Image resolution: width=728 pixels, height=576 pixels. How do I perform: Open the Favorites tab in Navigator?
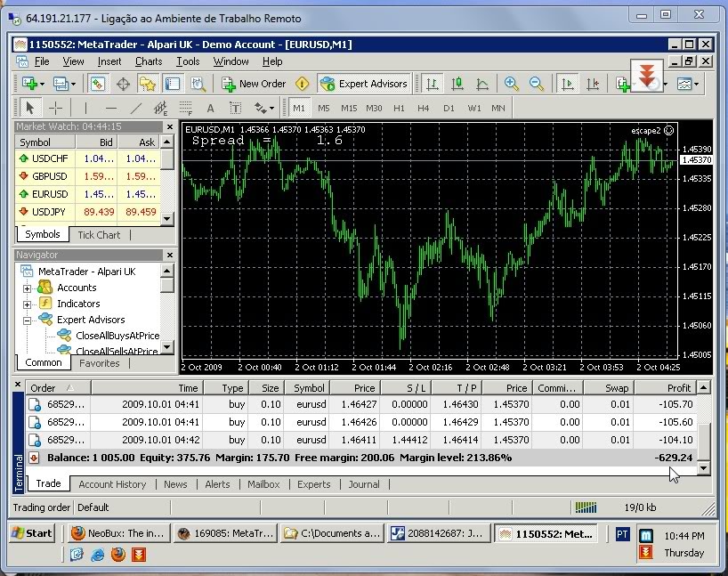click(x=100, y=363)
